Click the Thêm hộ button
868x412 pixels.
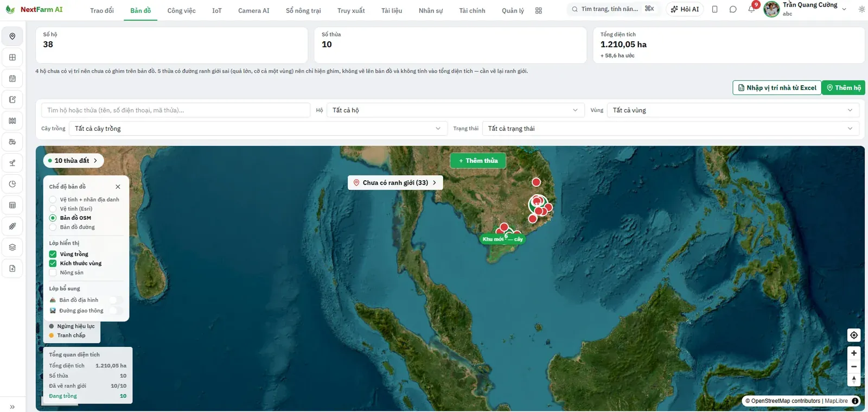[843, 88]
